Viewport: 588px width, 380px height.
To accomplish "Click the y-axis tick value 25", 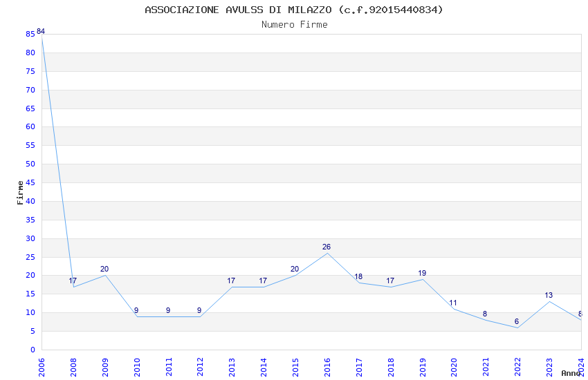I will (x=30, y=257).
